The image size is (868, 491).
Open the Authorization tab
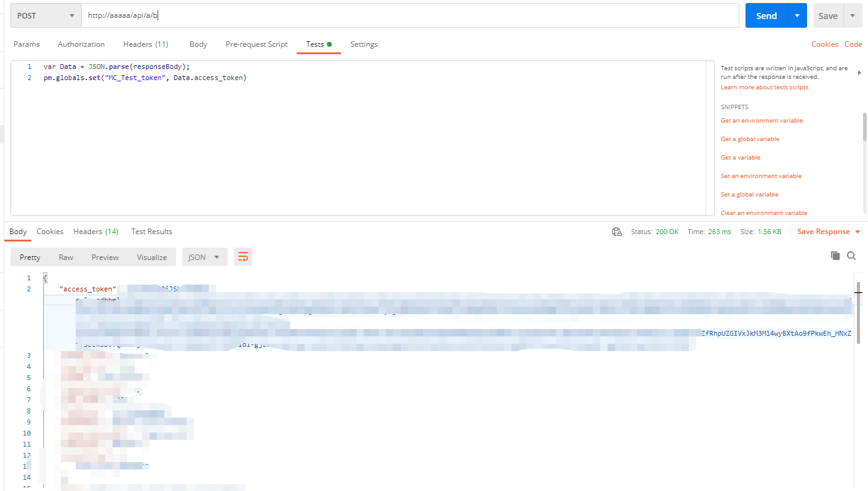coord(81,44)
